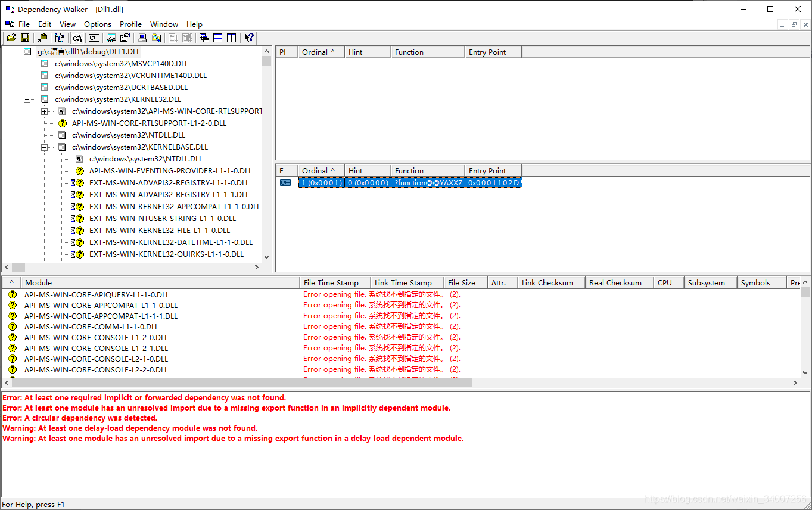Click the Save floppy disk icon
The height and width of the screenshot is (510, 812).
pyautogui.click(x=25, y=38)
